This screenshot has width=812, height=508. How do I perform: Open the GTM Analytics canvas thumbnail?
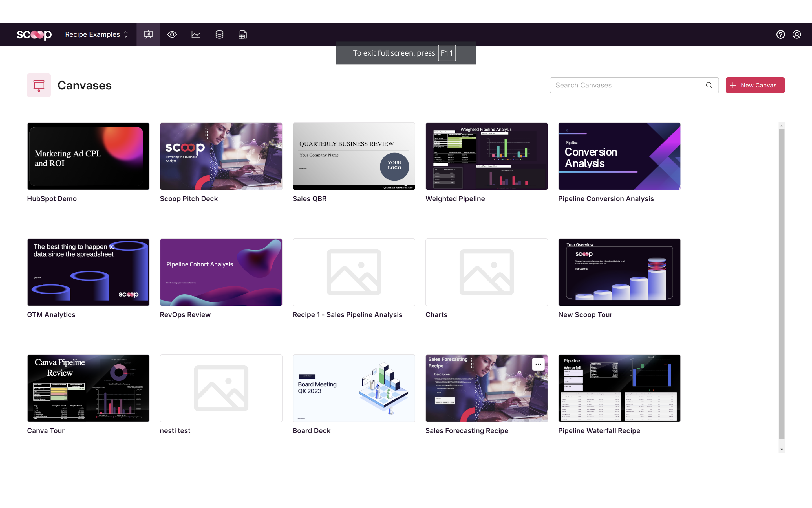[x=88, y=272]
